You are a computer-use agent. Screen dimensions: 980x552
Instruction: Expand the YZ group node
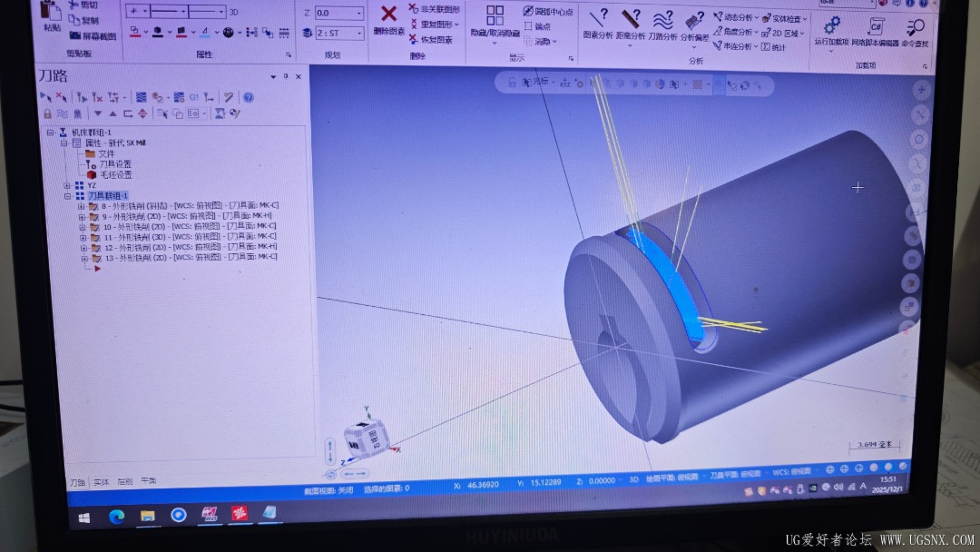point(67,185)
